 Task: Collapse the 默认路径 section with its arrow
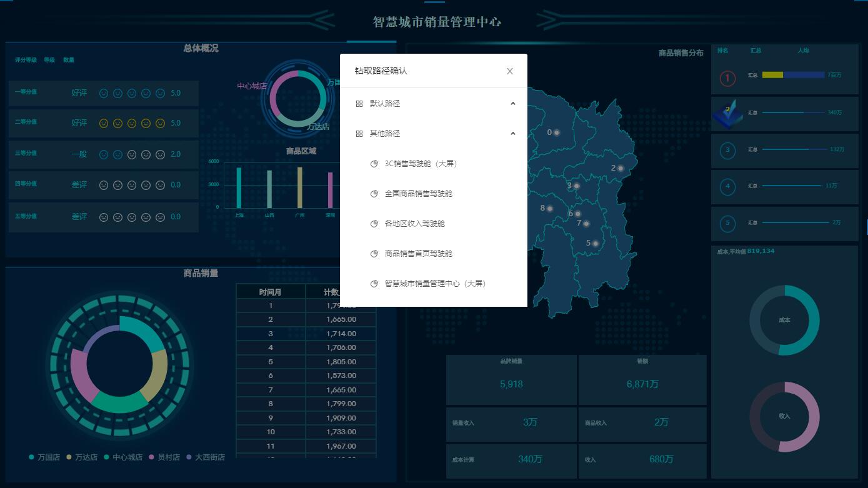pos(513,104)
